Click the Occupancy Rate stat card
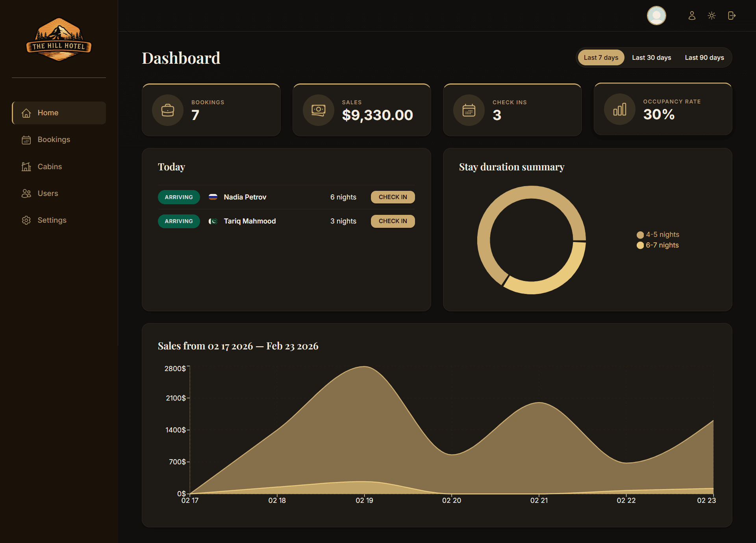Image resolution: width=756 pixels, height=543 pixels. (x=662, y=109)
